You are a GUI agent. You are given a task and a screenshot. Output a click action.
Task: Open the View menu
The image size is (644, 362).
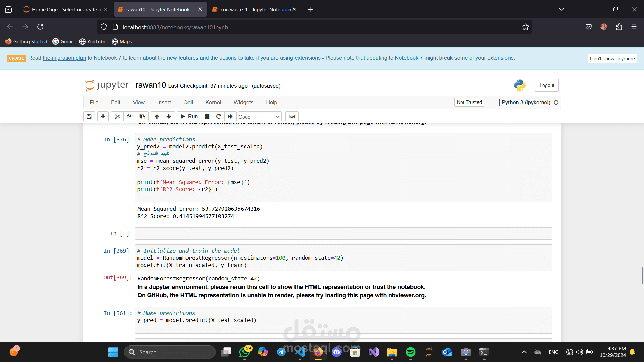click(139, 102)
